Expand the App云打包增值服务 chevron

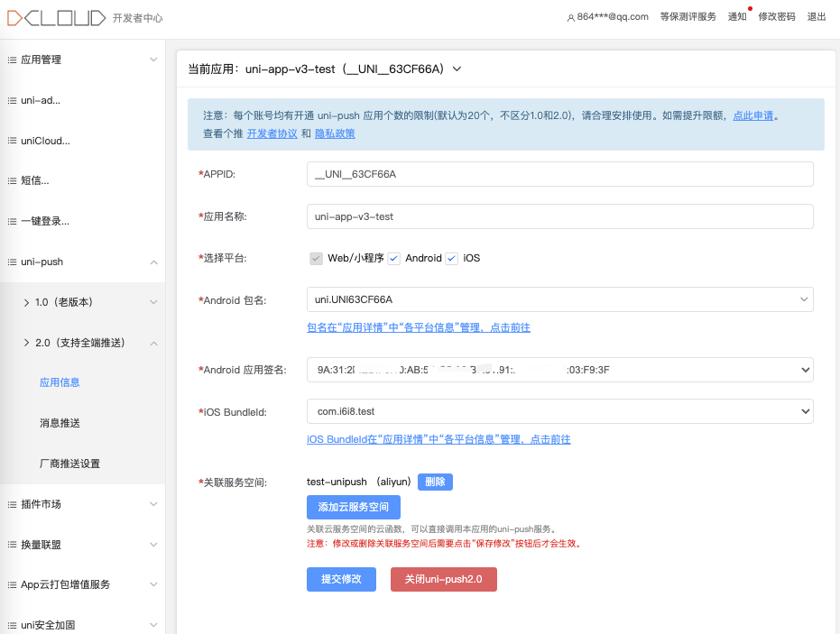point(153,584)
